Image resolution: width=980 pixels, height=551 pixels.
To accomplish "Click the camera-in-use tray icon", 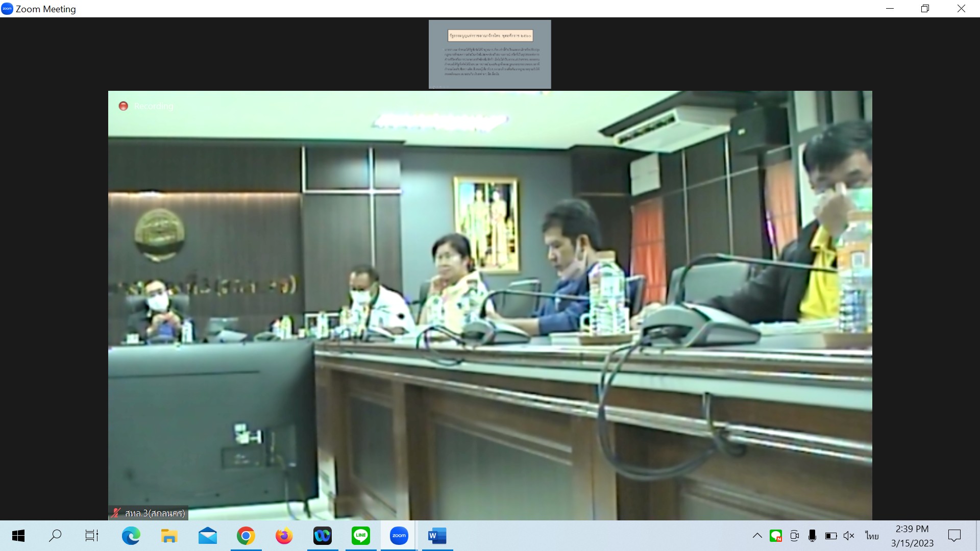I will click(x=794, y=536).
